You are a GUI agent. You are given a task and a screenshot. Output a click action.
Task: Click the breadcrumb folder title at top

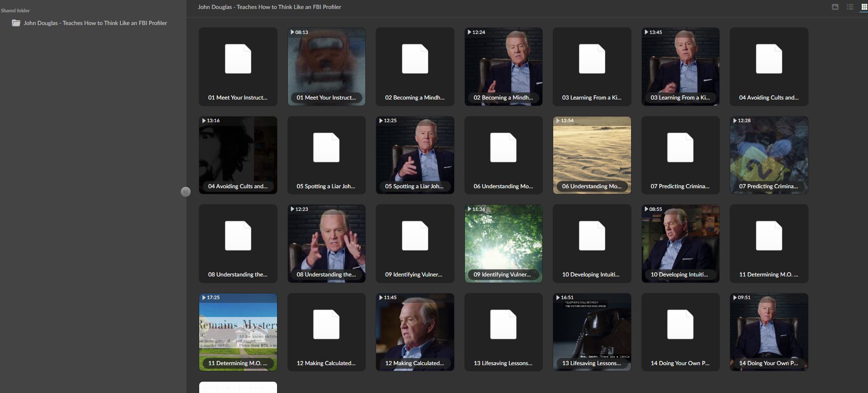pyautogui.click(x=270, y=7)
